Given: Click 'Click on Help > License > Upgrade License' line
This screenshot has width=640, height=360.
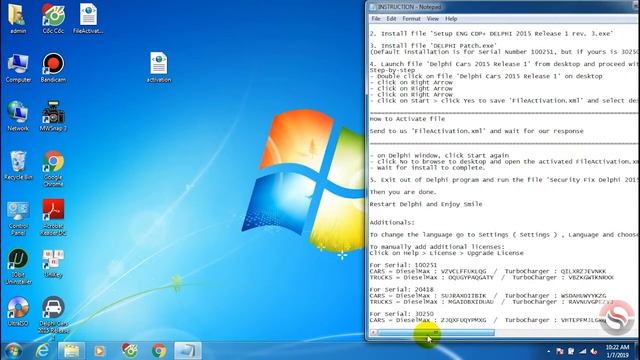Looking at the screenshot, I should click(x=447, y=253).
